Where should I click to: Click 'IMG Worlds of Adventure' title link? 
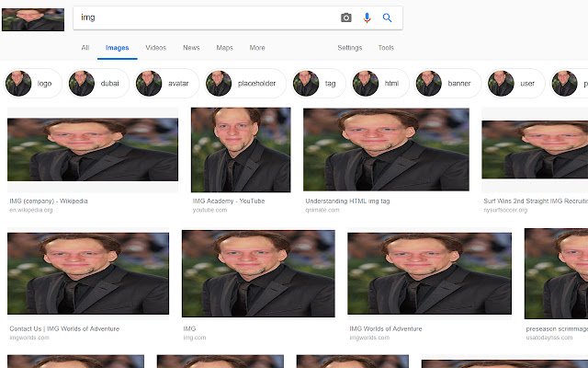point(386,328)
